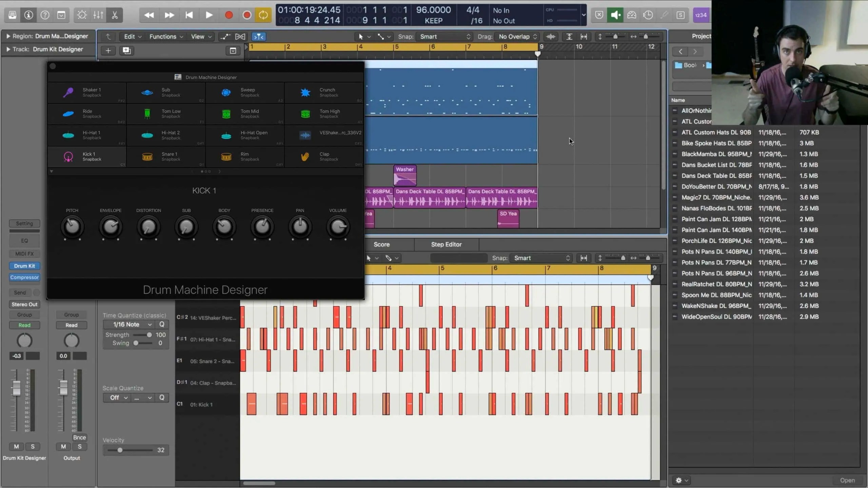This screenshot has height=488, width=868.
Task: Switch to the Step Editor tab
Action: coord(447,244)
